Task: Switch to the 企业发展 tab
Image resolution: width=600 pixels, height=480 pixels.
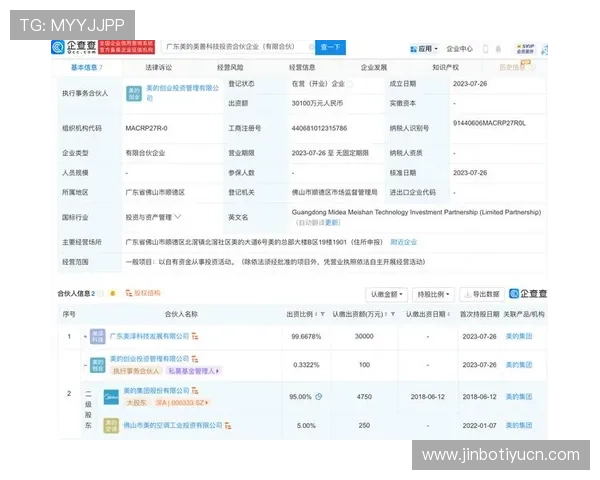Action: pos(374,67)
